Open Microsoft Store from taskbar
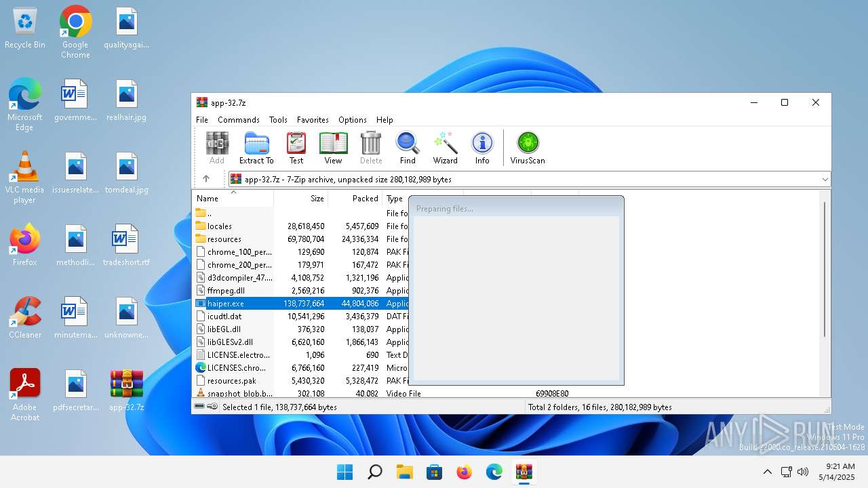 click(x=434, y=472)
